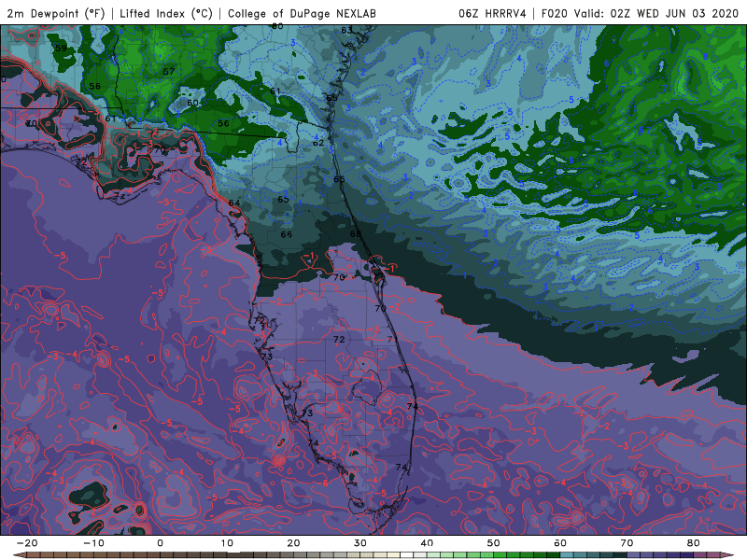The height and width of the screenshot is (560, 747).
Task: Select the 80 label on the color scale
Action: (694, 543)
